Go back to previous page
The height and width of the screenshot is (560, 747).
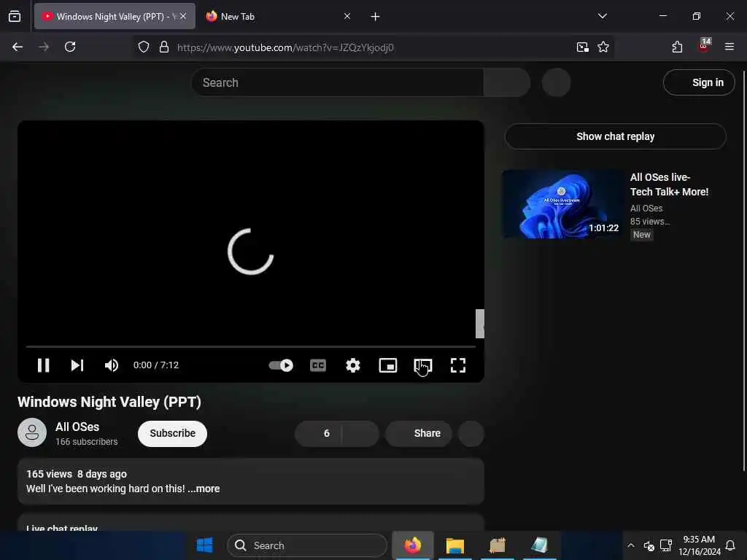(x=18, y=47)
